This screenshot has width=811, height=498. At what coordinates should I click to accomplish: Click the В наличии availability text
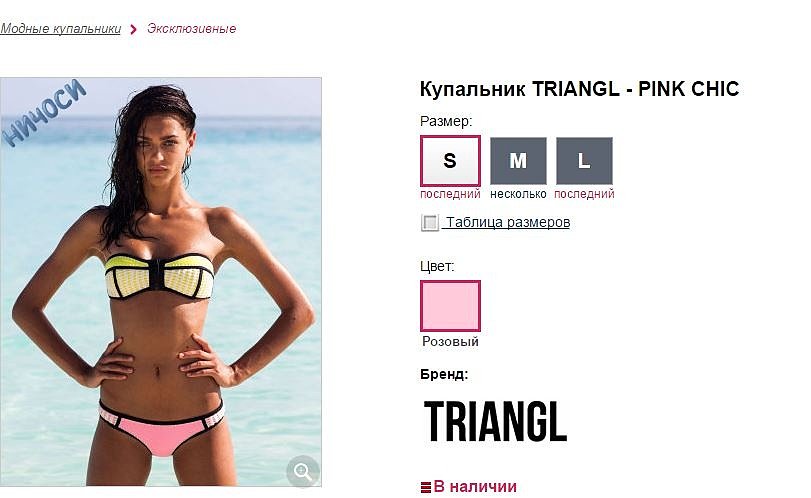pyautogui.click(x=475, y=487)
